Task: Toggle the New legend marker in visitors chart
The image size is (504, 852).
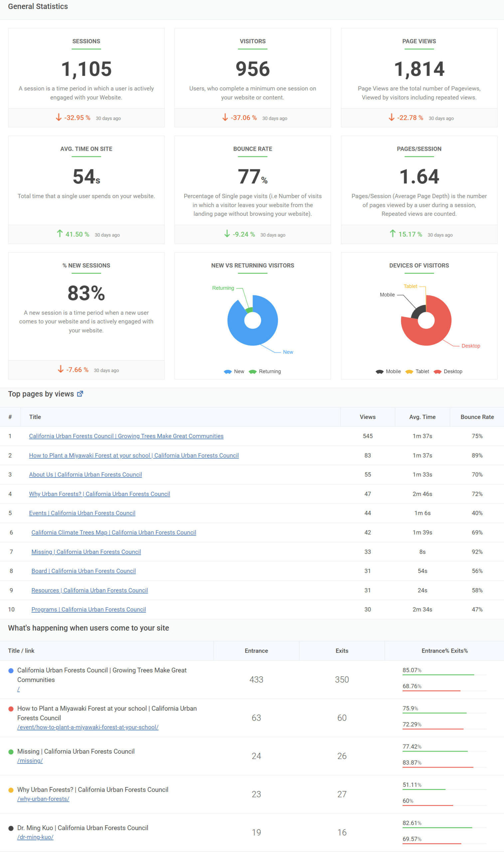Action: (x=228, y=372)
